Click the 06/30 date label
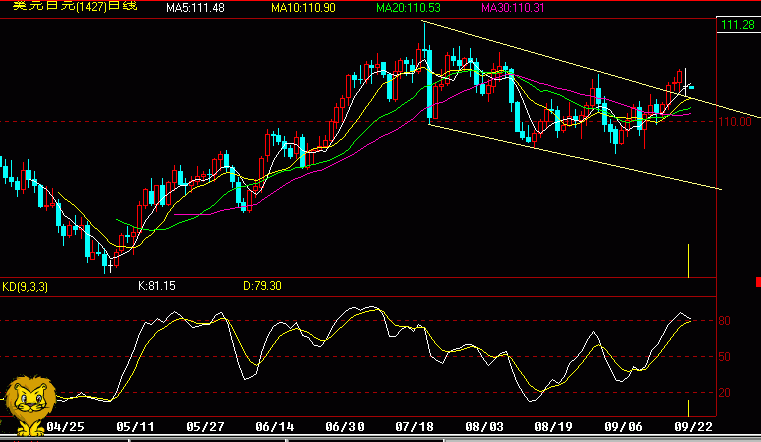 pos(345,427)
